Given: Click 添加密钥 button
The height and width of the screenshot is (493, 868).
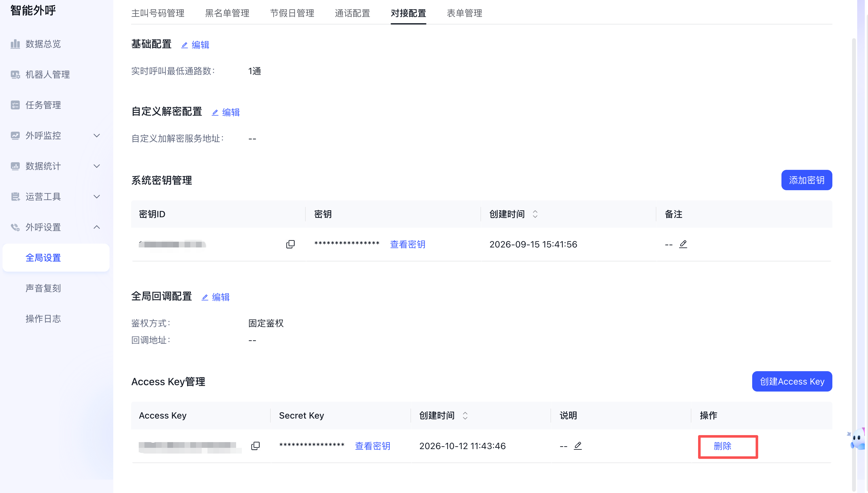Looking at the screenshot, I should tap(806, 180).
